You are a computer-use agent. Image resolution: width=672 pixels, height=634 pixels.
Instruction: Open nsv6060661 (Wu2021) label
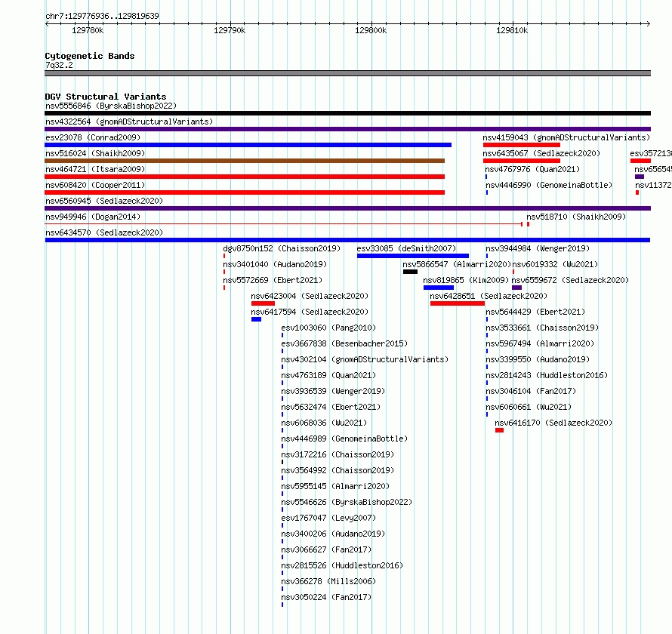click(x=529, y=407)
